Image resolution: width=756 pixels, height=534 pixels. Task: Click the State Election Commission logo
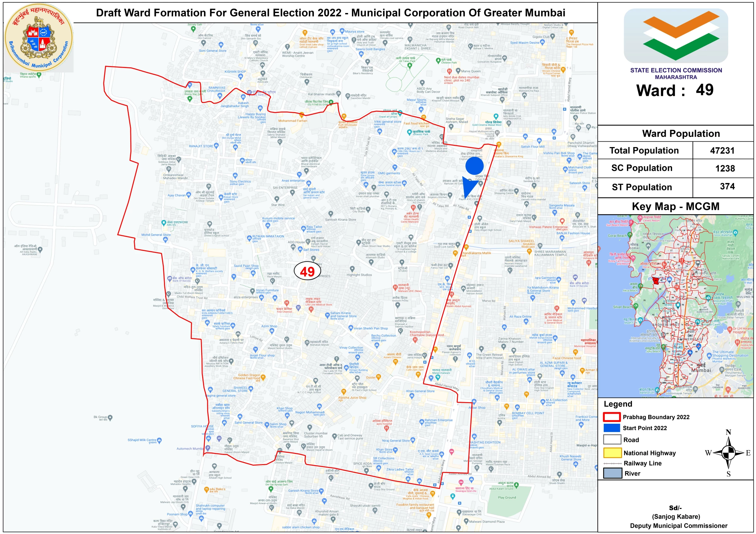coord(676,36)
